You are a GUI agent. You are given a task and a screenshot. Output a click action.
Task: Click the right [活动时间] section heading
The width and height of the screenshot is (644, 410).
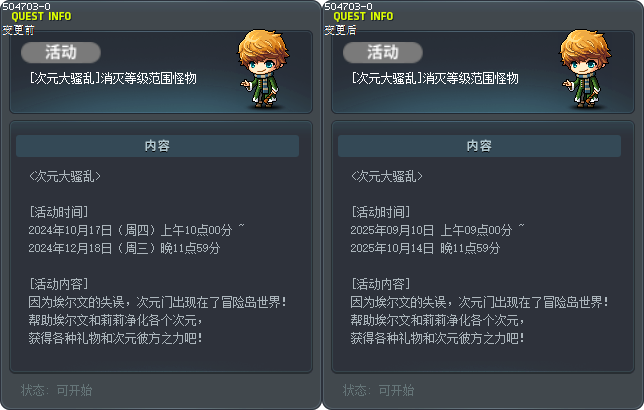(380, 212)
